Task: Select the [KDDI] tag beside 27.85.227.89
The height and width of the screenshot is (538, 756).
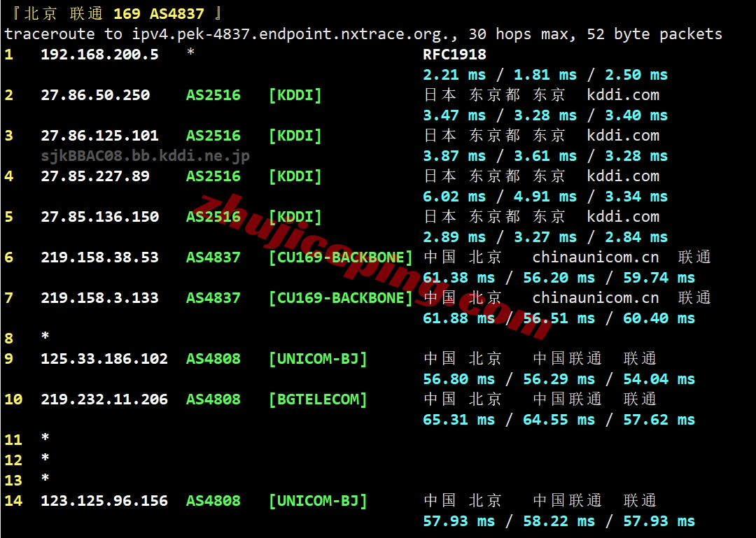Action: click(x=295, y=176)
